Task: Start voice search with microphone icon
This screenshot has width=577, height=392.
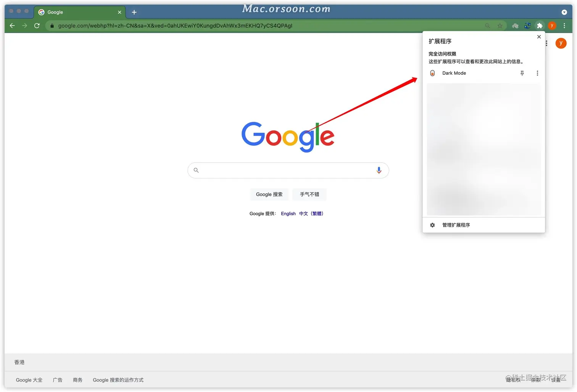Action: click(x=379, y=170)
